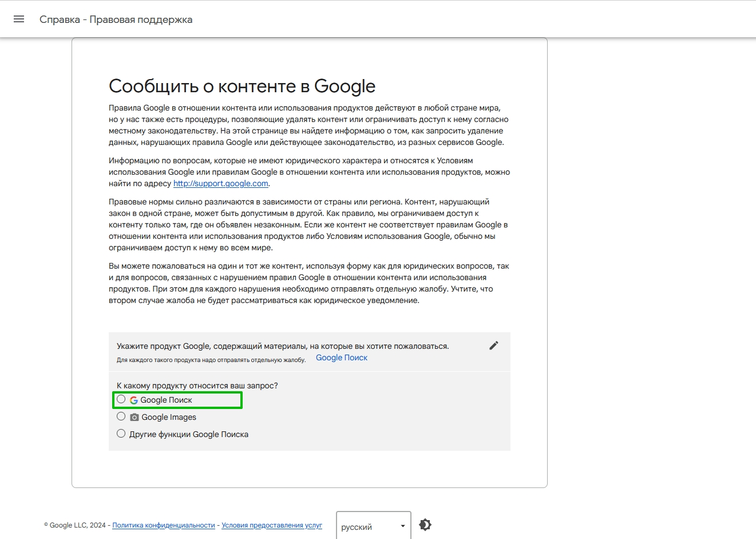Open the support.google.com link
Viewport: 756px width, 539px height.
[x=221, y=183]
